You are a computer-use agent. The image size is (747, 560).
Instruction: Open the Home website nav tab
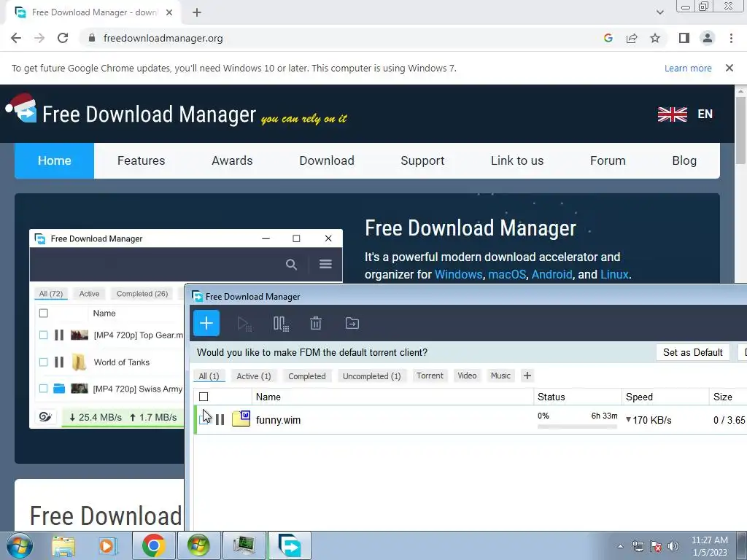[x=54, y=160]
